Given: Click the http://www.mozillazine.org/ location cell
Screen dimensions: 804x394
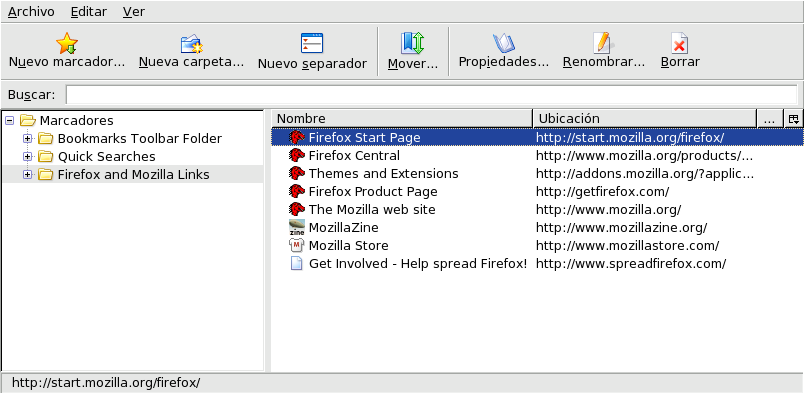Looking at the screenshot, I should click(x=621, y=227).
